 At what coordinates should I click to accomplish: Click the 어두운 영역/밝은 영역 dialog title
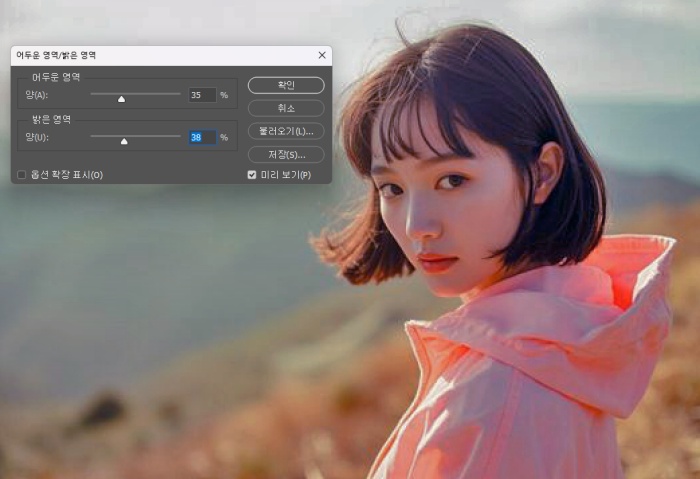pyautogui.click(x=56, y=55)
